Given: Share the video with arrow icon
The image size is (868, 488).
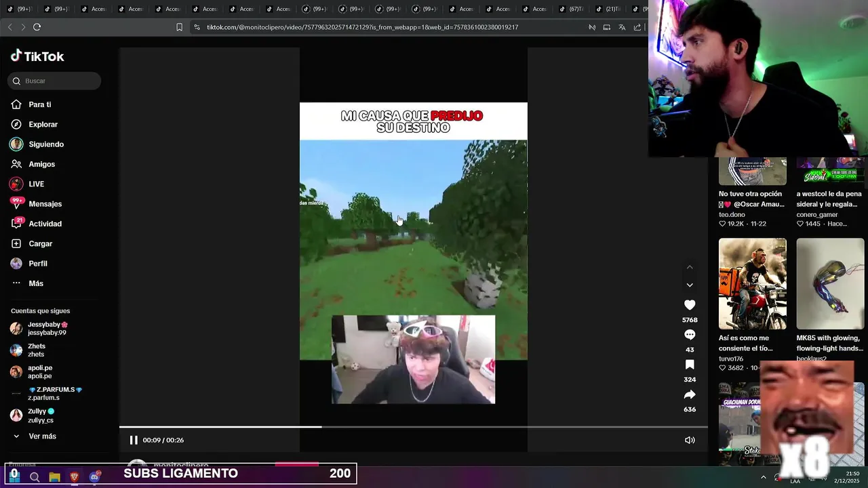Looking at the screenshot, I should pyautogui.click(x=690, y=394).
